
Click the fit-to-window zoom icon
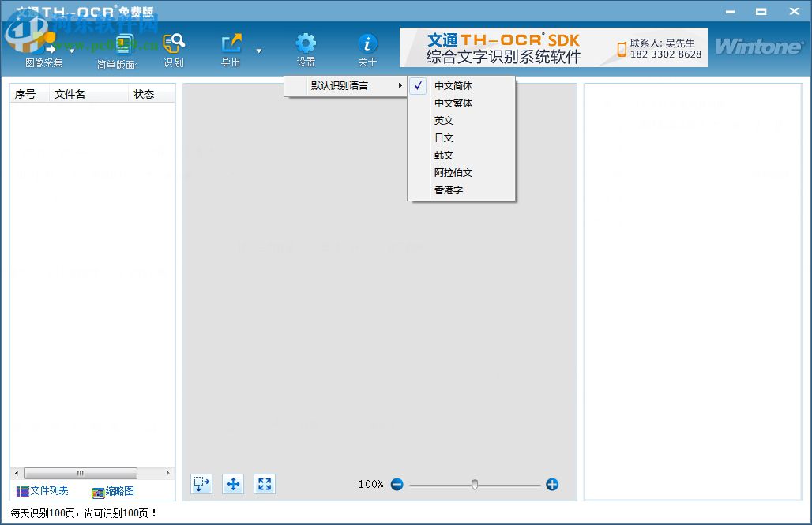[264, 484]
